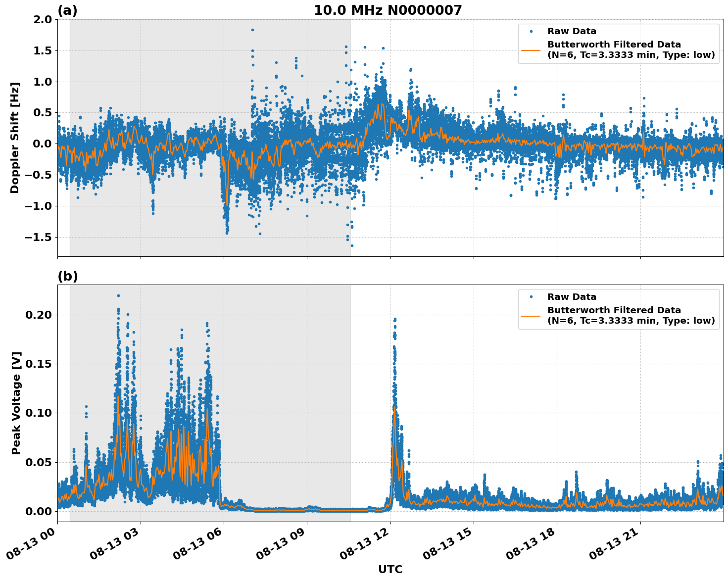Screen dimensions: 728x580
Task: Click the "08-13 12" tick label
Action: [364, 541]
